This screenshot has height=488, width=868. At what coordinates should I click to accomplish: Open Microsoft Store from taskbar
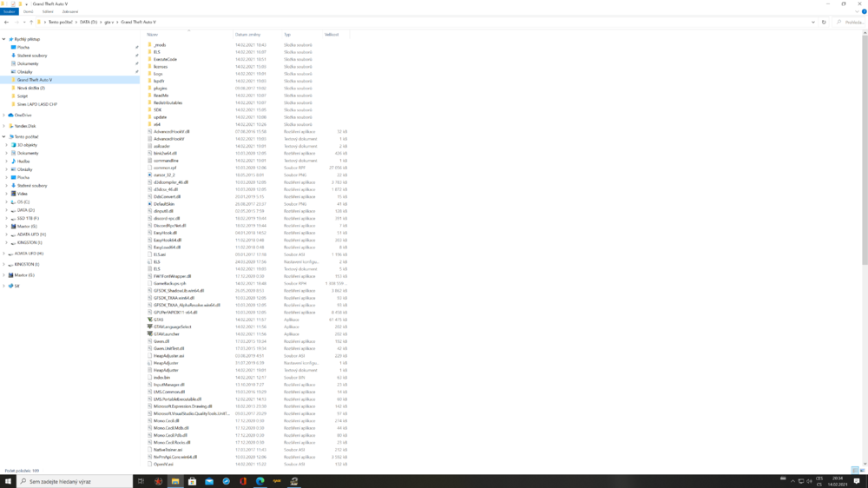click(192, 481)
